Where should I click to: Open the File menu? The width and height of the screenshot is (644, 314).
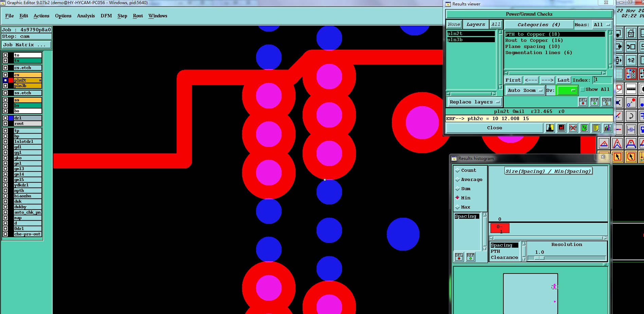(x=10, y=16)
